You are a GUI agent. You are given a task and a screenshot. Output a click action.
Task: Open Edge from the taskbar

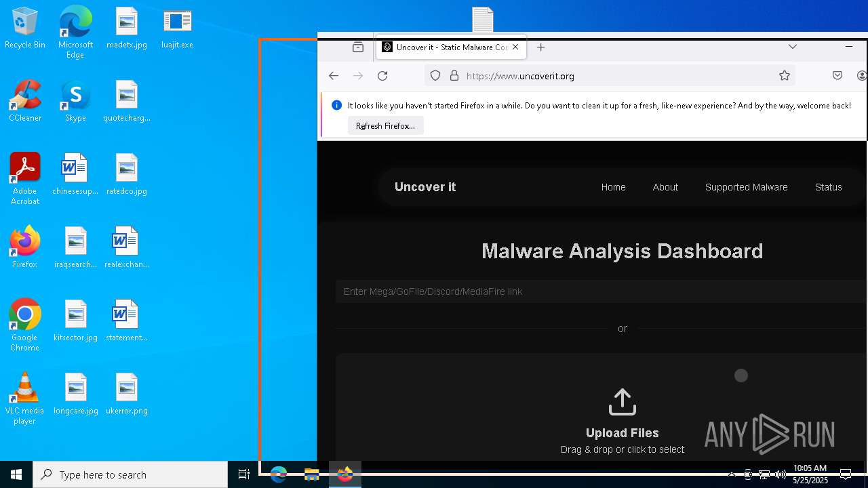point(279,474)
